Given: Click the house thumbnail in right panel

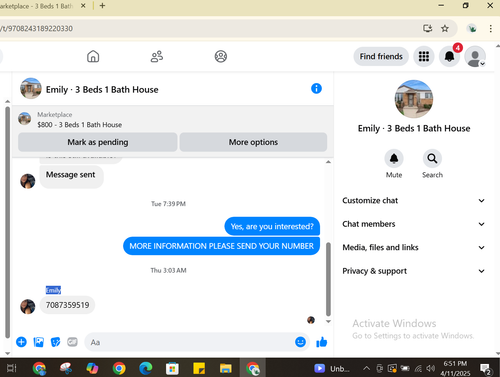Looking at the screenshot, I should click(414, 99).
